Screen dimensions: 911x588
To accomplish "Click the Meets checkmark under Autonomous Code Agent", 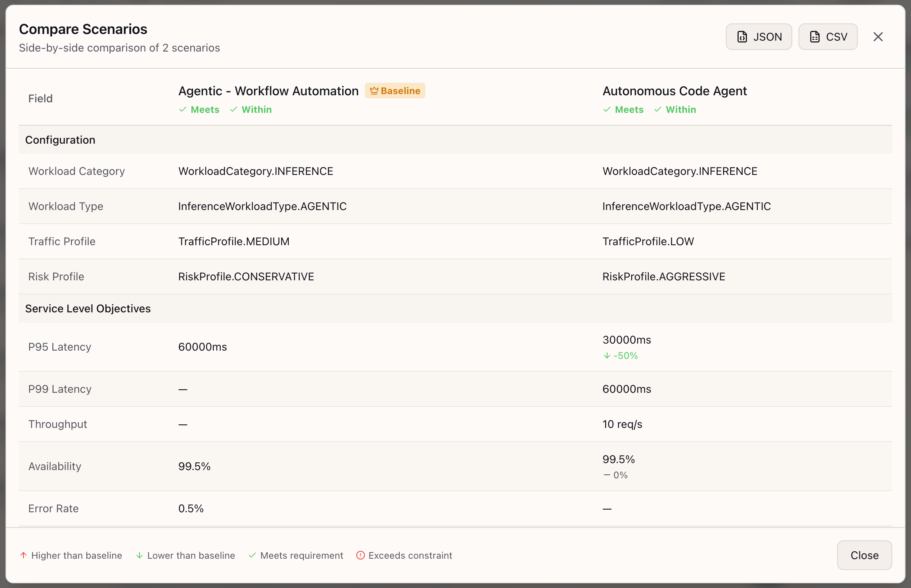I will pyautogui.click(x=623, y=110).
